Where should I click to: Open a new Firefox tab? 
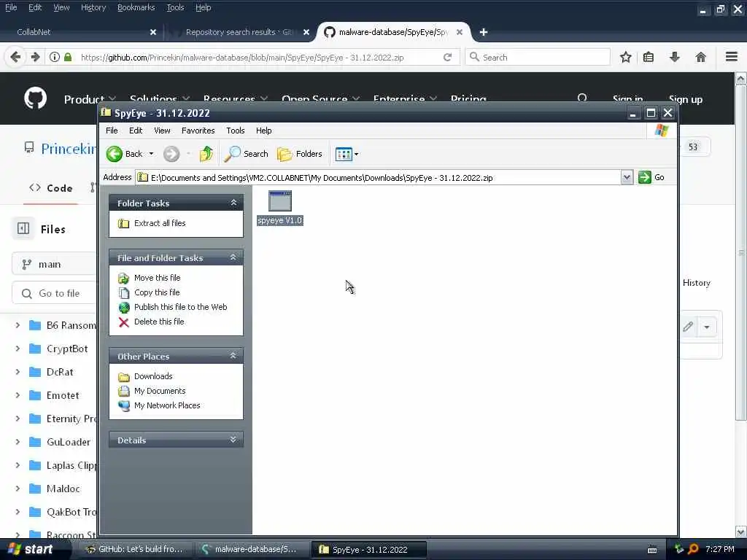coord(484,32)
